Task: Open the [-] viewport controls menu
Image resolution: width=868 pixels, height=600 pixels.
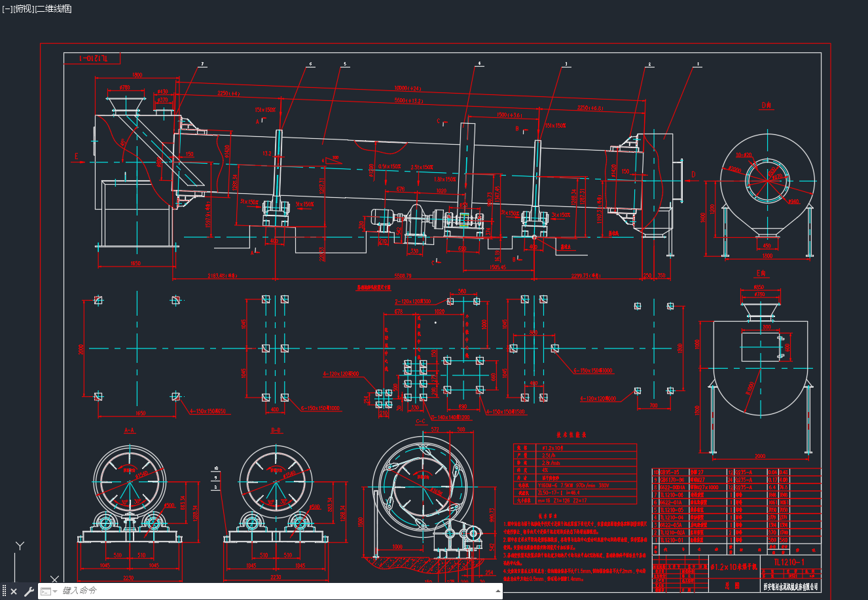Action: tap(7, 9)
